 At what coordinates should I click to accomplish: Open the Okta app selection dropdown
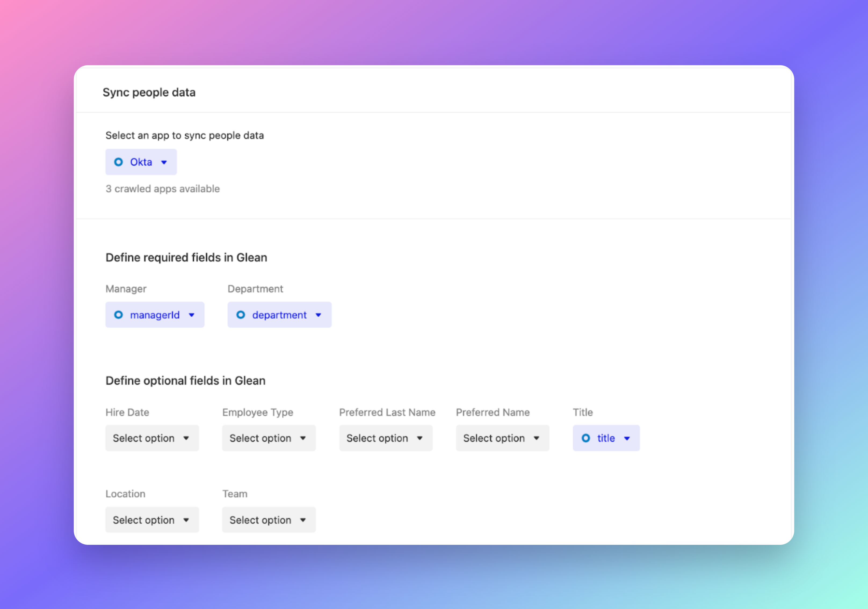pyautogui.click(x=141, y=162)
